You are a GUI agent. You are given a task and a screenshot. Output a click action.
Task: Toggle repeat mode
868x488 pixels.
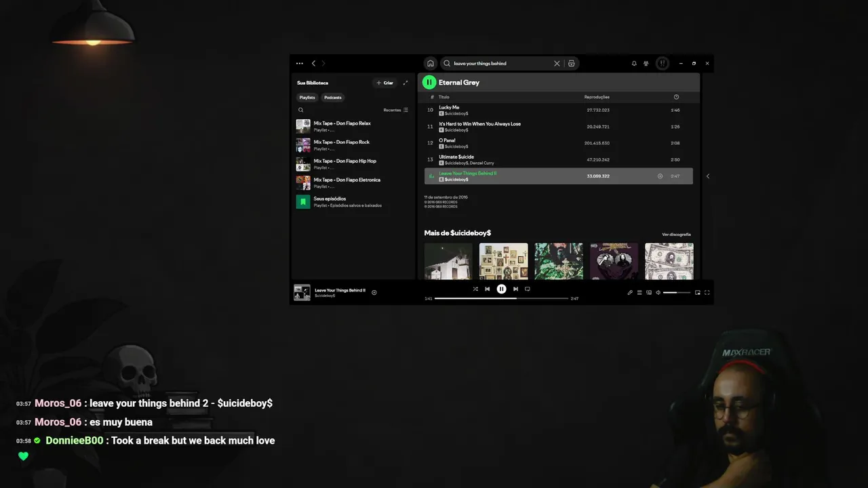click(528, 289)
